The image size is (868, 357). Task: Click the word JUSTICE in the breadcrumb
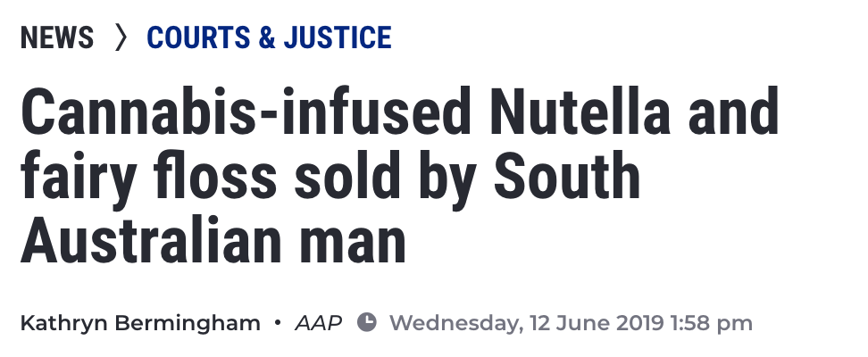click(338, 37)
